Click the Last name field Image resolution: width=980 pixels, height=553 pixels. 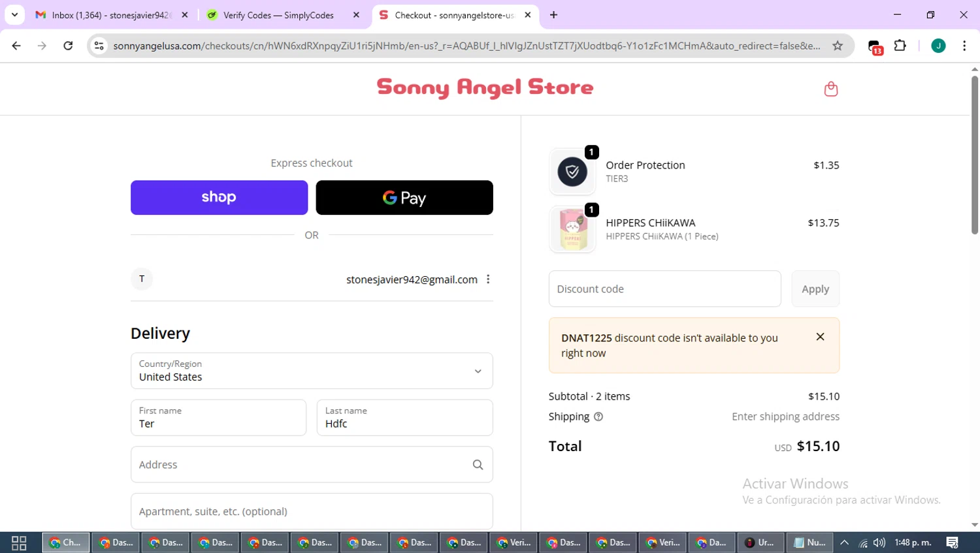tap(404, 418)
